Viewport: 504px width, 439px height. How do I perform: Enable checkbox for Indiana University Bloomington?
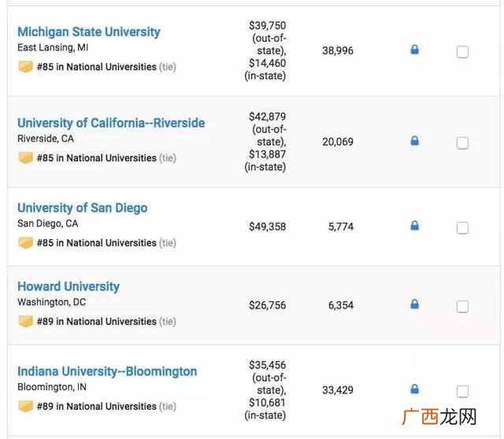click(462, 391)
